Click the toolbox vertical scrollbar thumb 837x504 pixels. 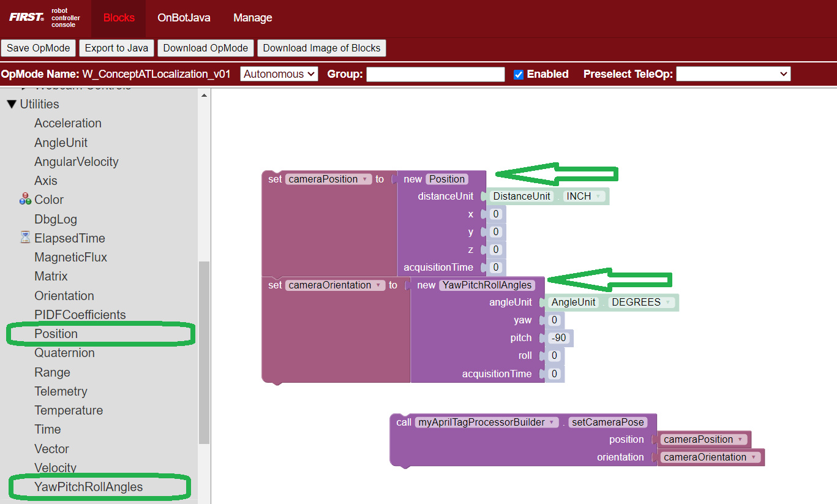204,352
